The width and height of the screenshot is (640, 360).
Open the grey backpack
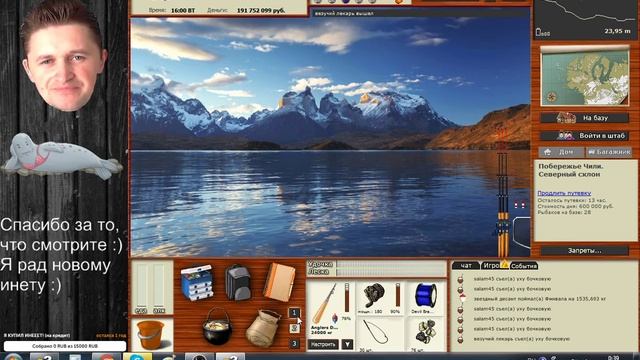pyautogui.click(x=238, y=282)
